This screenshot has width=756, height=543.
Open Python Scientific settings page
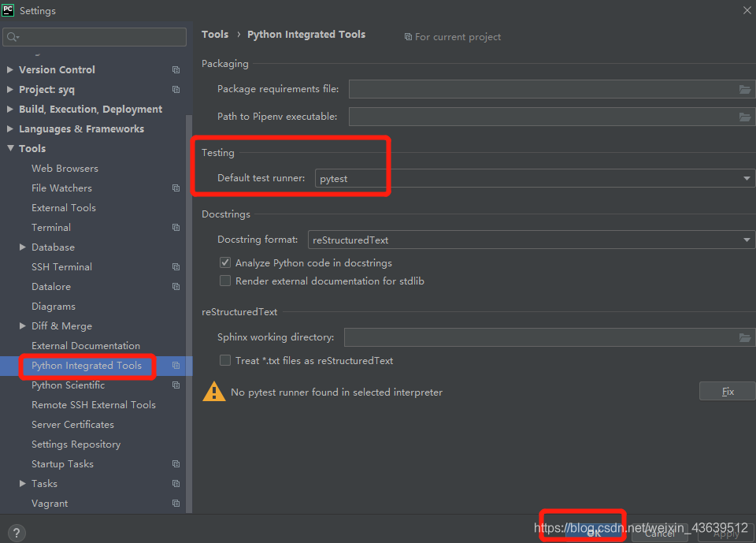click(x=68, y=385)
